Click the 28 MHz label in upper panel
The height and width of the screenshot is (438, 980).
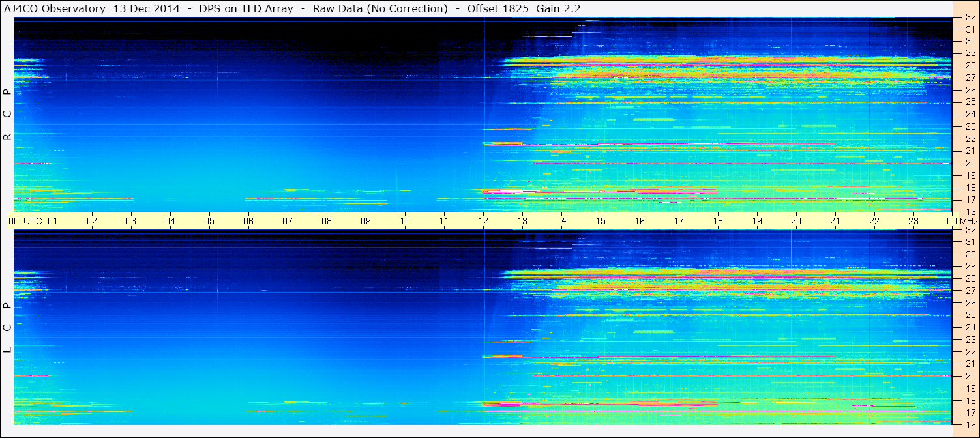tap(970, 65)
